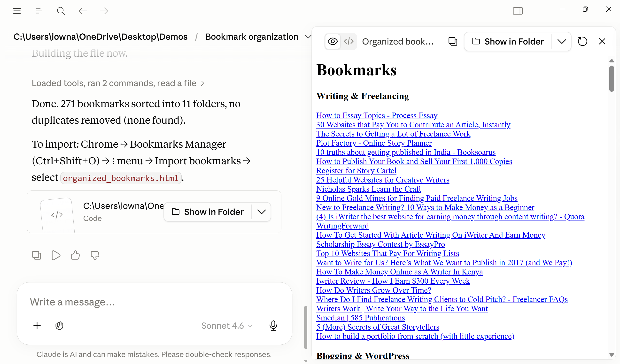Screen dimensions: 620x364
Task: Open the Bookmark organization title dropdown
Action: (x=308, y=37)
